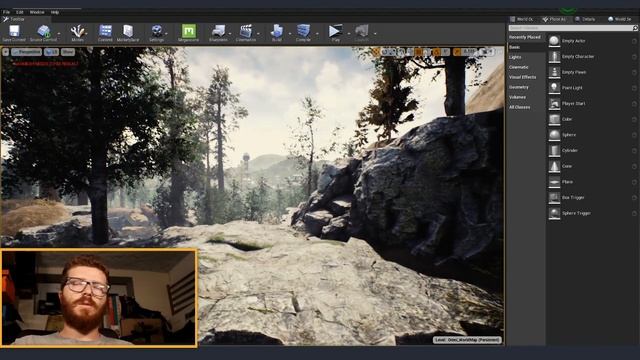Toggle viewport grid snapping
This screenshot has height=360, width=640.
point(418,52)
